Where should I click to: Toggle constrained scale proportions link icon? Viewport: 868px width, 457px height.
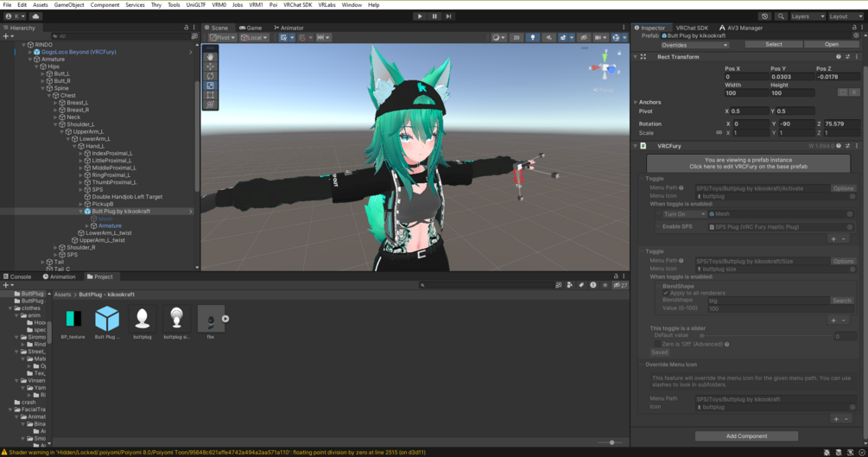point(719,133)
